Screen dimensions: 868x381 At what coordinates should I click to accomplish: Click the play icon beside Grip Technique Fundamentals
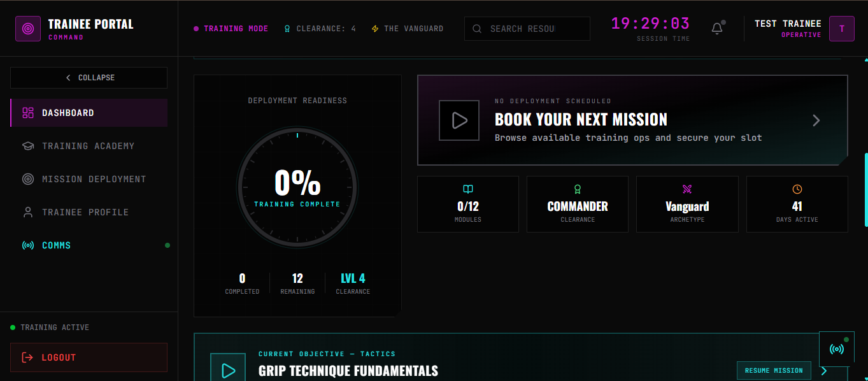[228, 370]
